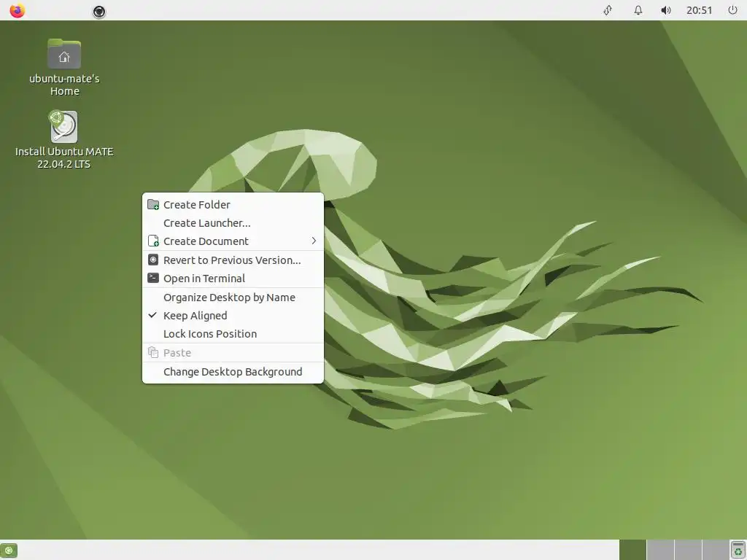Open Firefox from the top panel
747x560 pixels.
click(x=18, y=10)
